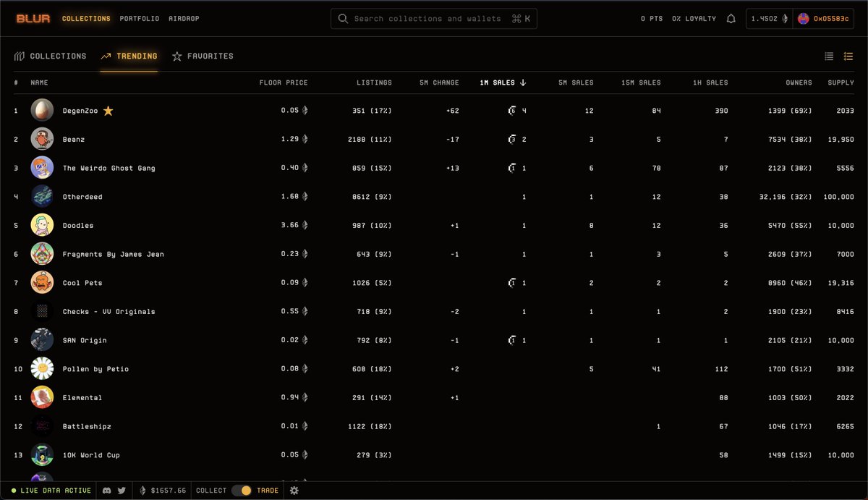Open the Battleshipz collection name
Viewport: 868px width, 500px height.
(x=87, y=426)
